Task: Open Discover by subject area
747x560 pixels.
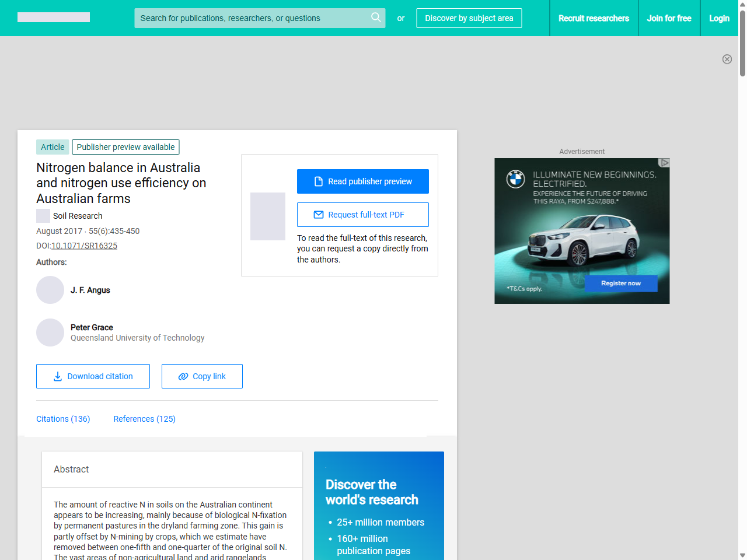Action: [x=469, y=18]
